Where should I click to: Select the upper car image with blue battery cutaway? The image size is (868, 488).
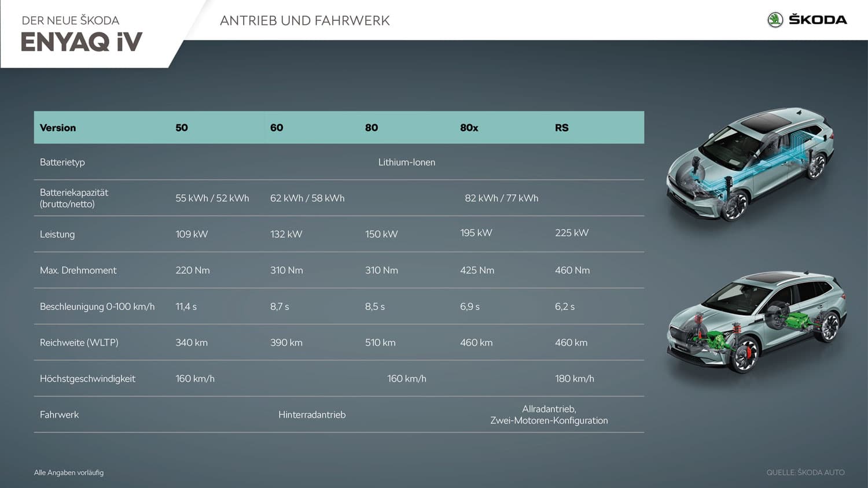[751, 164]
